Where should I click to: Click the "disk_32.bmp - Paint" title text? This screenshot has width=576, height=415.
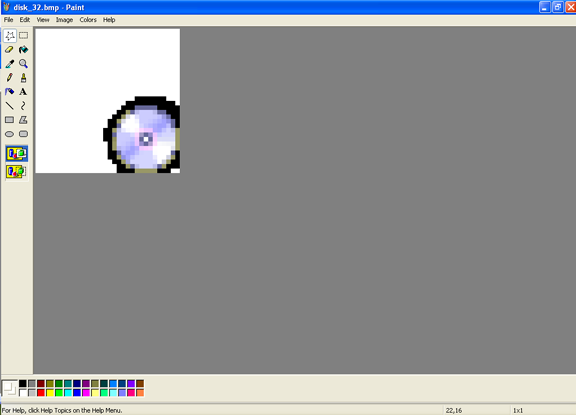[49, 7]
